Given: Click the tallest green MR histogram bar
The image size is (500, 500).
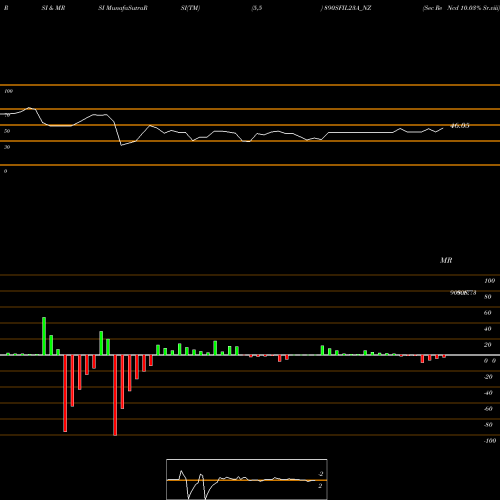Looking at the screenshot, I should tap(44, 336).
